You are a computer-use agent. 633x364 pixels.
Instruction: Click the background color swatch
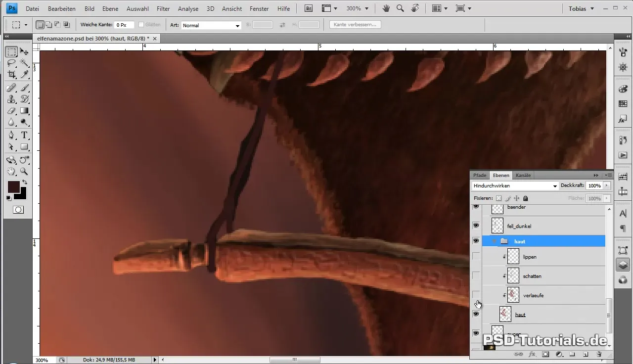click(22, 195)
